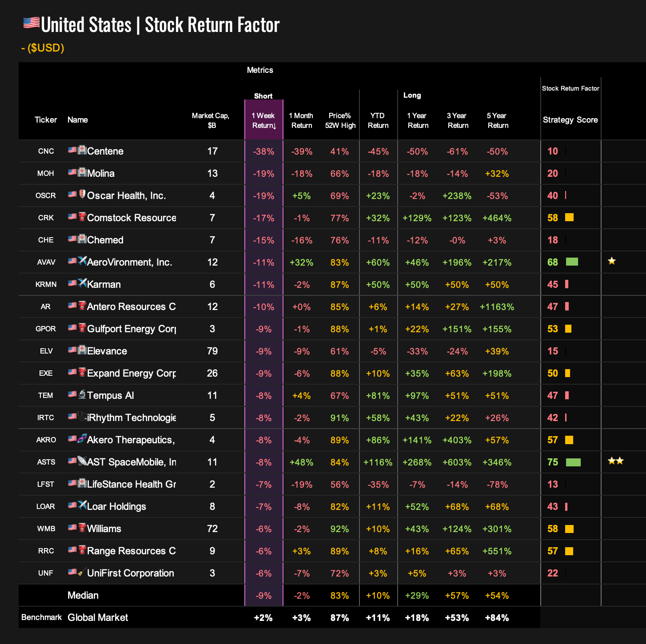Click the Median row label

coord(83,595)
